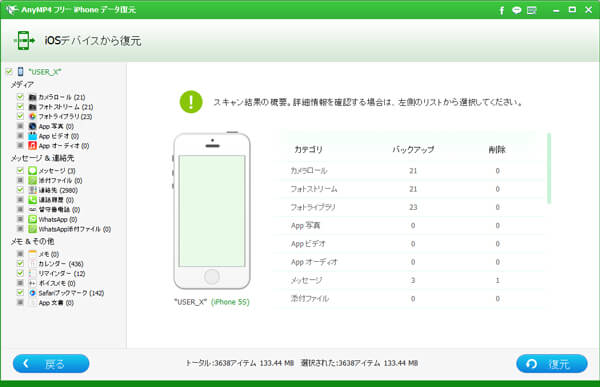Select App オーディオ (0) label in sidebar
The image size is (600, 387).
[64, 145]
